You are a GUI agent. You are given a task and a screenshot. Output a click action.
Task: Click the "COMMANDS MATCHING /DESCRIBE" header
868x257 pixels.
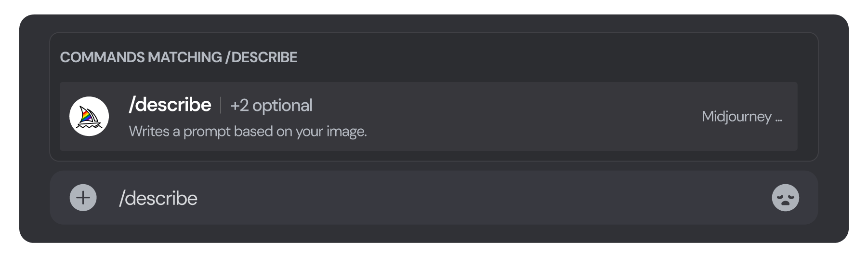178,57
